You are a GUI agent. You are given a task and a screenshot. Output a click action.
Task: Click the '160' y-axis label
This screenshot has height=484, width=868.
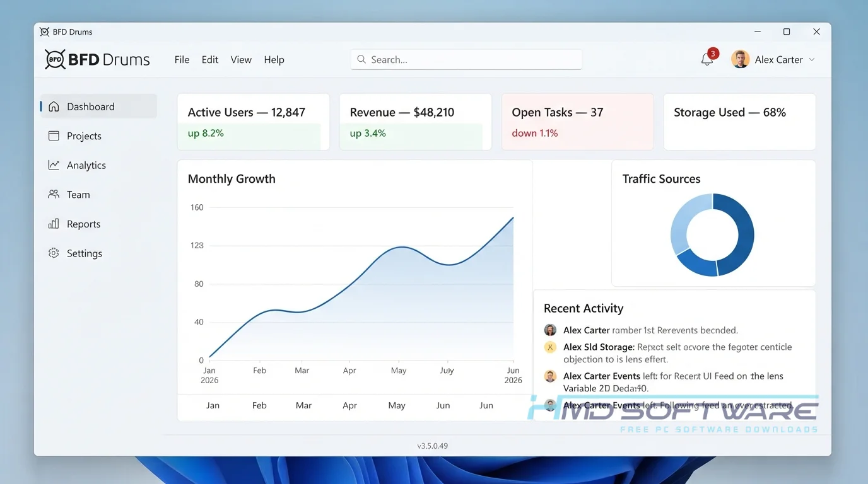pyautogui.click(x=197, y=207)
